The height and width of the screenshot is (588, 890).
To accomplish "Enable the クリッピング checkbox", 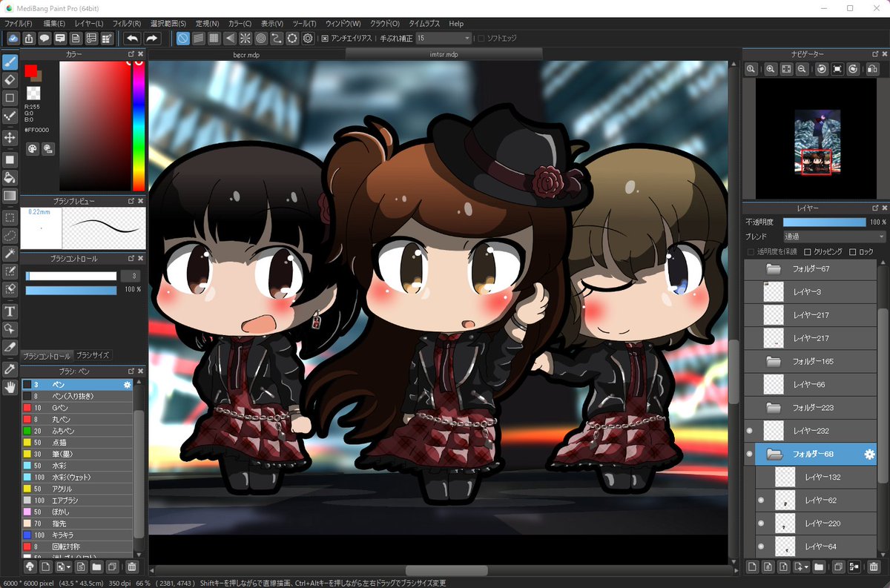I will 808,252.
